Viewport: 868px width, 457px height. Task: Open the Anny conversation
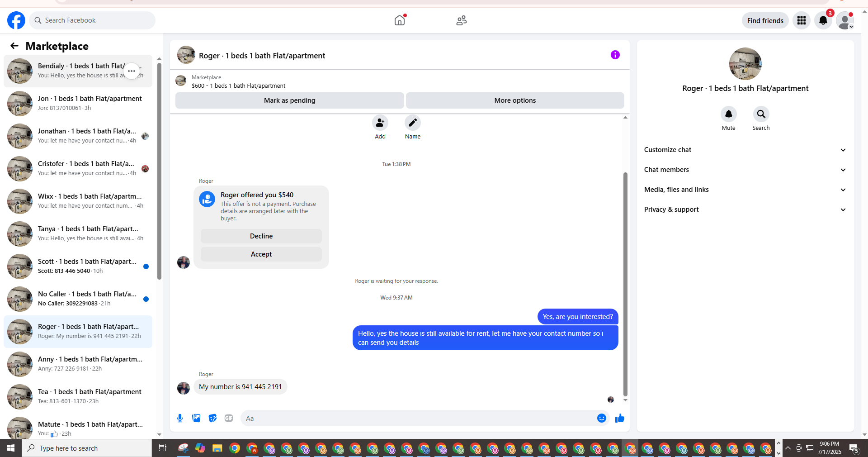click(x=78, y=364)
